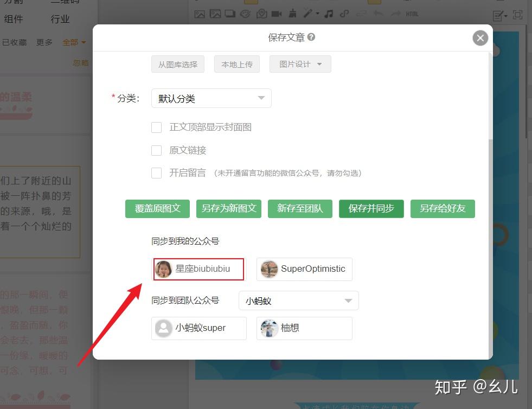532x409 pixels.
Task: Open the notes edit dropdown icon
Action: pyautogui.click(x=499, y=16)
